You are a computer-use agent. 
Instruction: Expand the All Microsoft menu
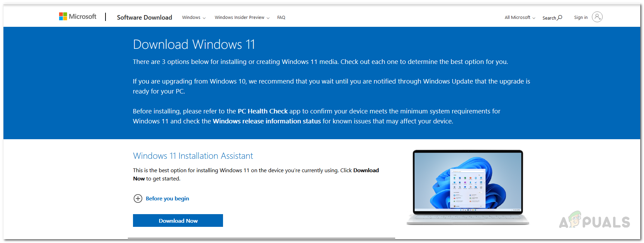pyautogui.click(x=520, y=18)
